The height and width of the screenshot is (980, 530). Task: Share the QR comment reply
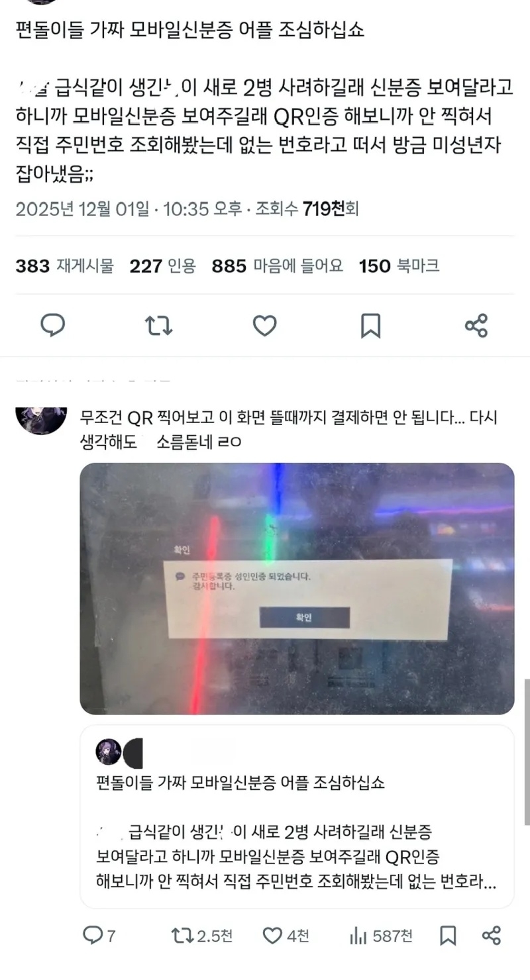tap(491, 936)
